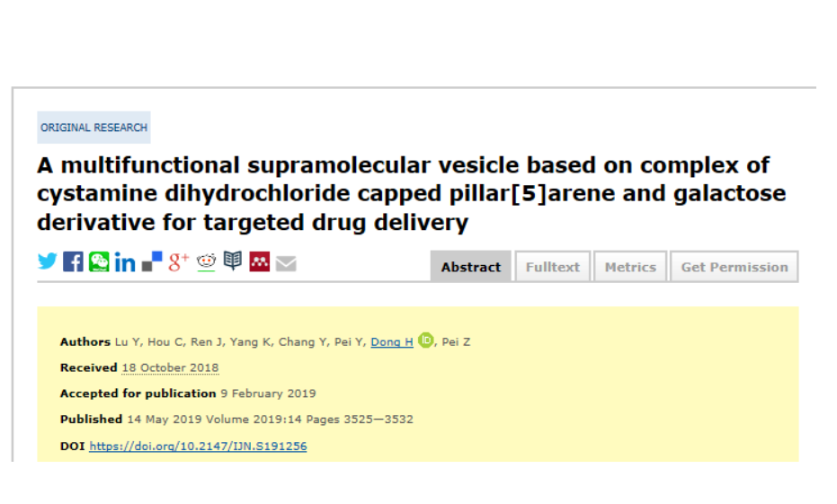The image size is (837, 504).
Task: View the Metrics tab
Action: tap(630, 267)
